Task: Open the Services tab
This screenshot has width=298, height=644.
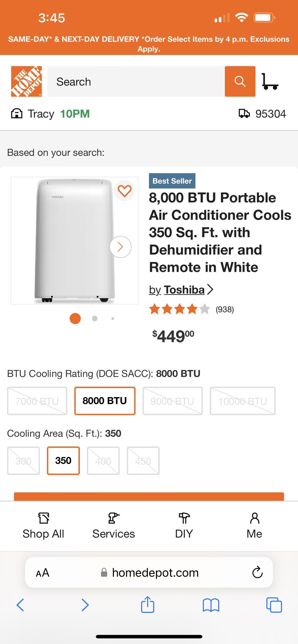Action: point(114,525)
